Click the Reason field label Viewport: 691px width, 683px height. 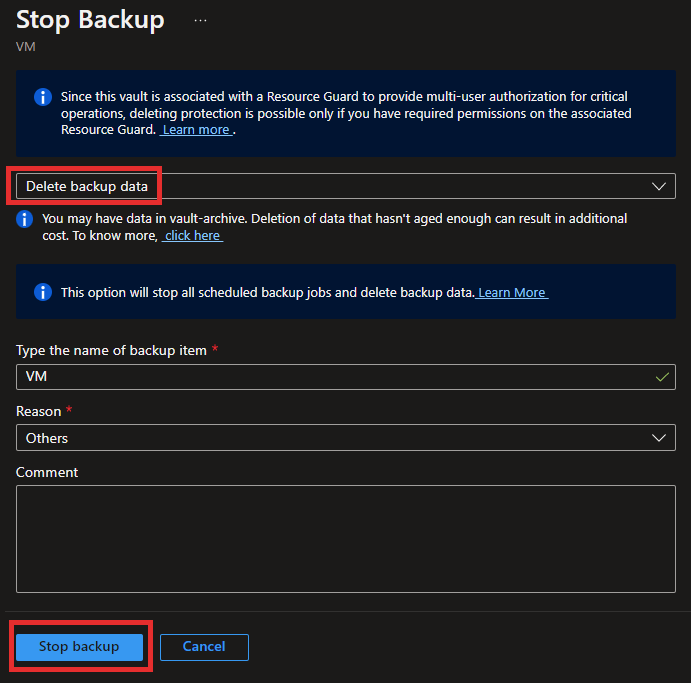pyautogui.click(x=39, y=411)
